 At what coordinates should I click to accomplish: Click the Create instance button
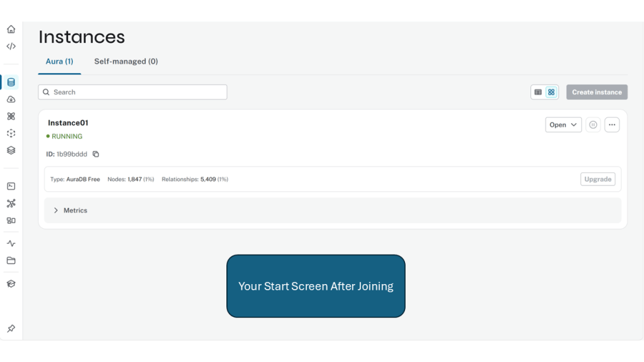coord(596,92)
